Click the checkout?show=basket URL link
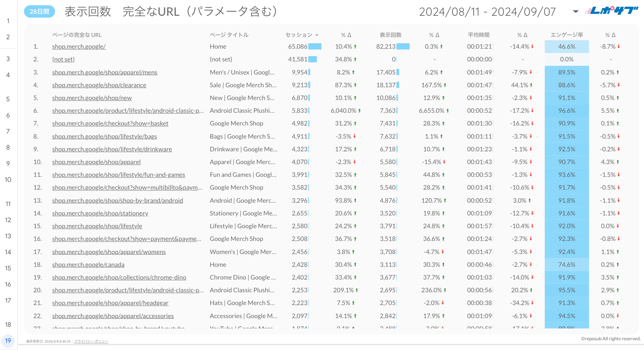The image size is (644, 350). (x=110, y=123)
